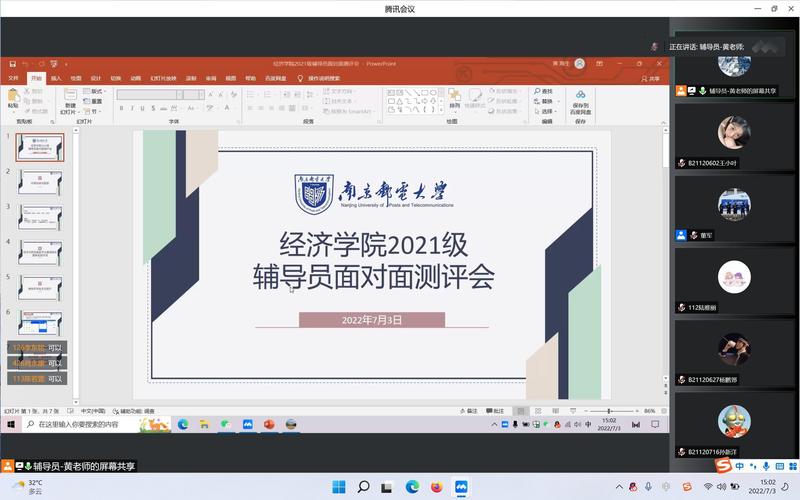Open the font name dropdown box
The width and height of the screenshot is (800, 500).
150,95
